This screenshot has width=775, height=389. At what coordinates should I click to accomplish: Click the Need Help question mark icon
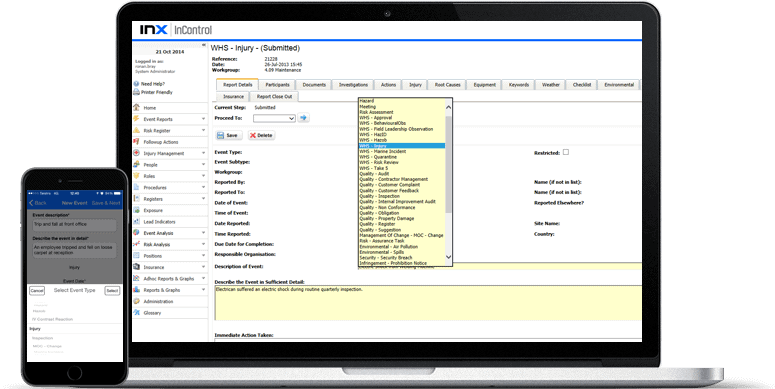click(x=136, y=84)
